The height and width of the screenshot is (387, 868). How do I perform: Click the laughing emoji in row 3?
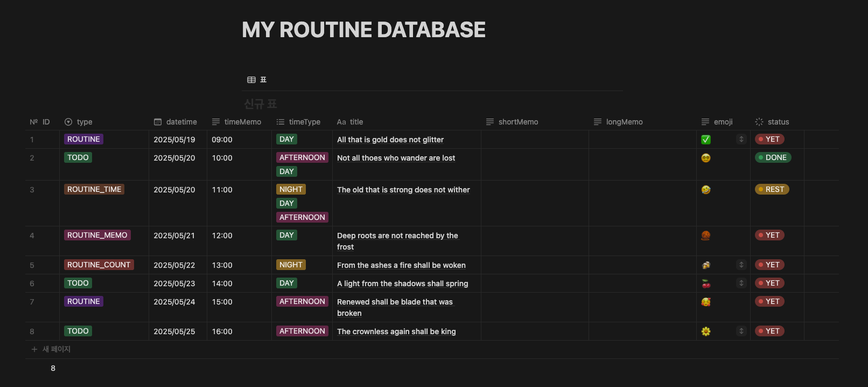(706, 190)
